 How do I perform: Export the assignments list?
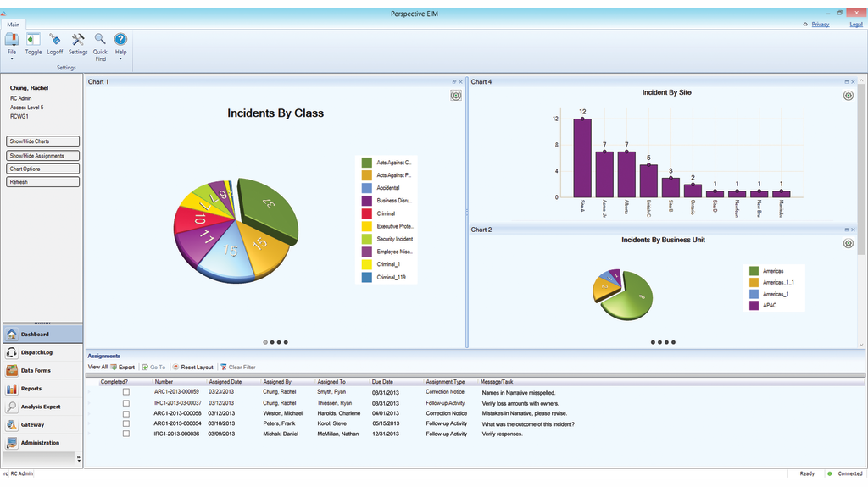[x=122, y=368]
